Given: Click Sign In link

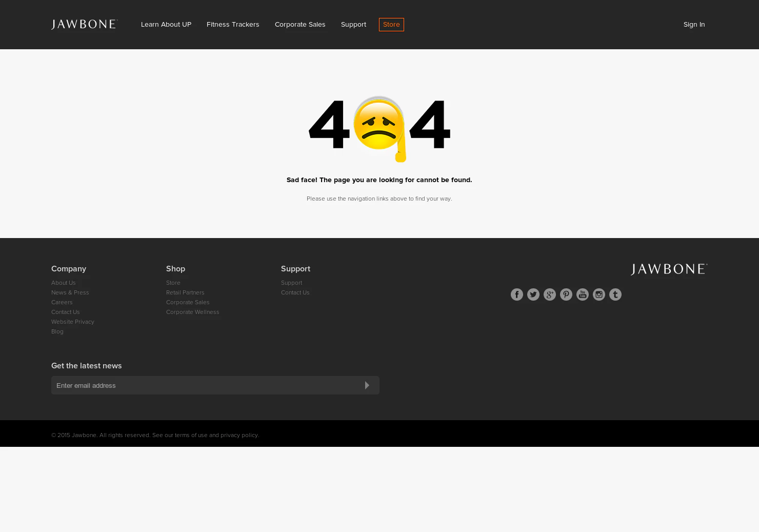Looking at the screenshot, I should [694, 25].
